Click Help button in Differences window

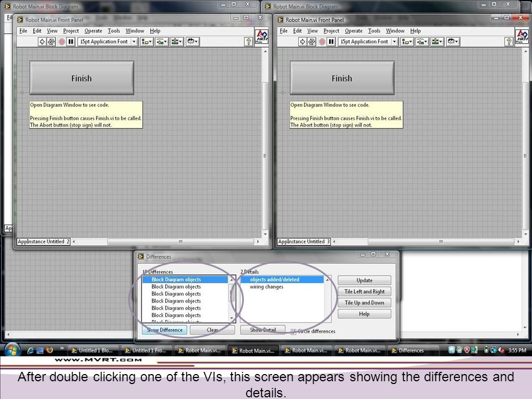point(365,314)
